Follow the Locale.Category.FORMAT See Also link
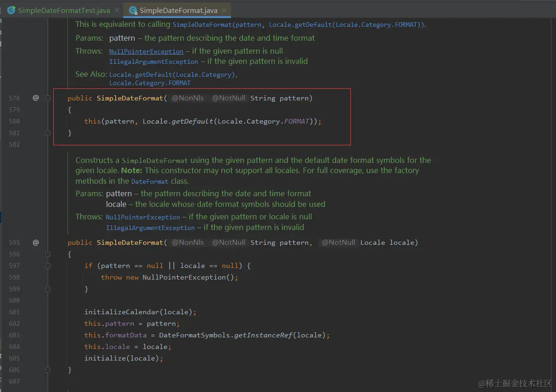 pos(150,83)
